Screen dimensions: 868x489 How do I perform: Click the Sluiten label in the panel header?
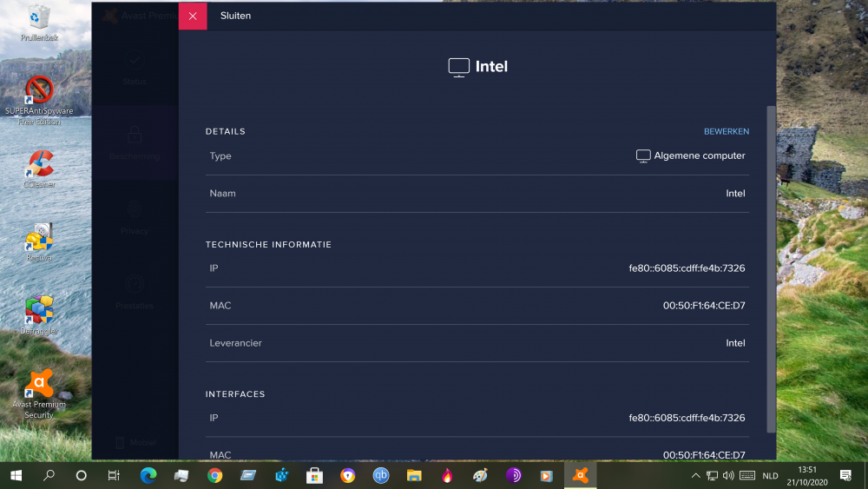(236, 16)
